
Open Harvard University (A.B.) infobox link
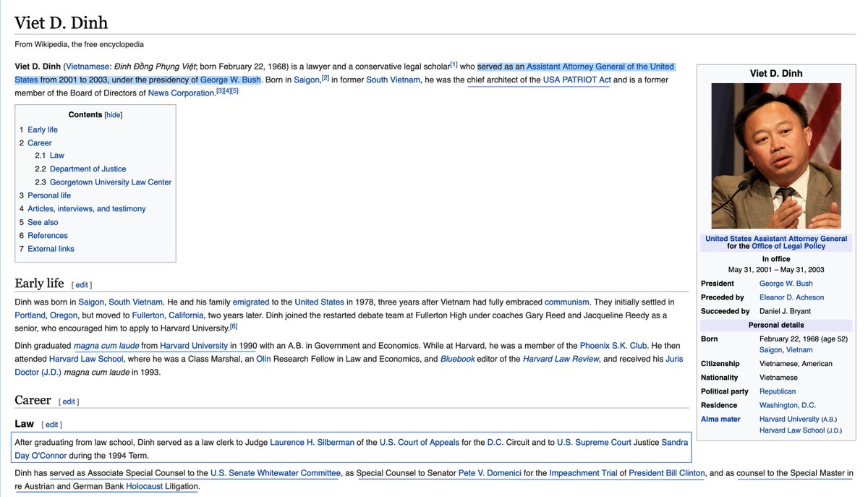[x=789, y=419]
